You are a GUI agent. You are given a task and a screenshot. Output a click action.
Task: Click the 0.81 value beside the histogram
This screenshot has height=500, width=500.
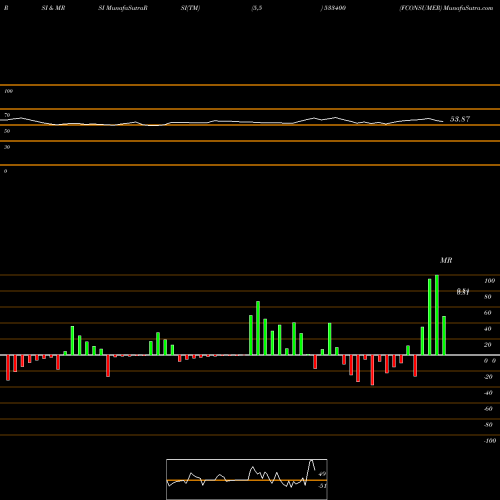[463, 292]
